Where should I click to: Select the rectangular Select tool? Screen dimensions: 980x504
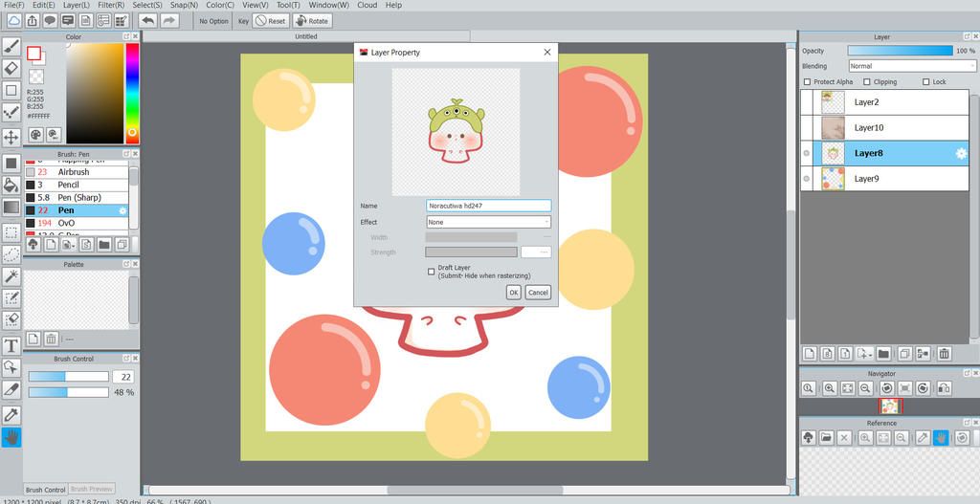[11, 232]
